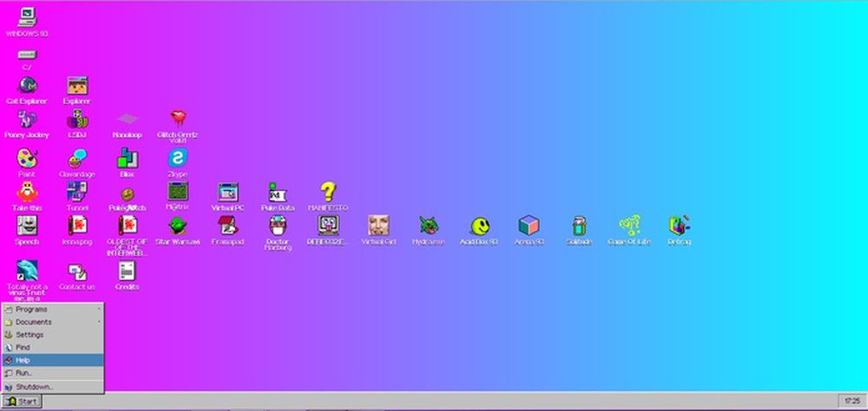The image size is (868, 411).
Task: Launch the Tunnel icon
Action: (77, 192)
